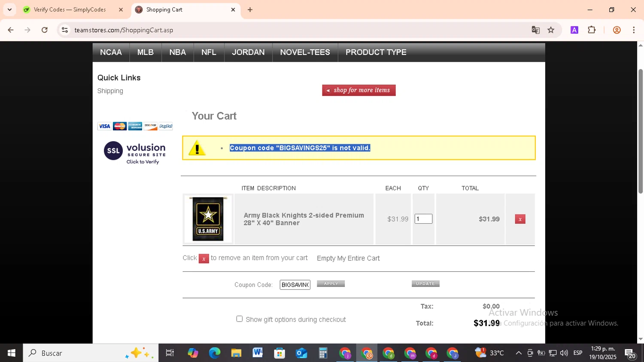Open the Extensions puzzle menu
Viewport: 644px width, 362px height.
(x=592, y=30)
